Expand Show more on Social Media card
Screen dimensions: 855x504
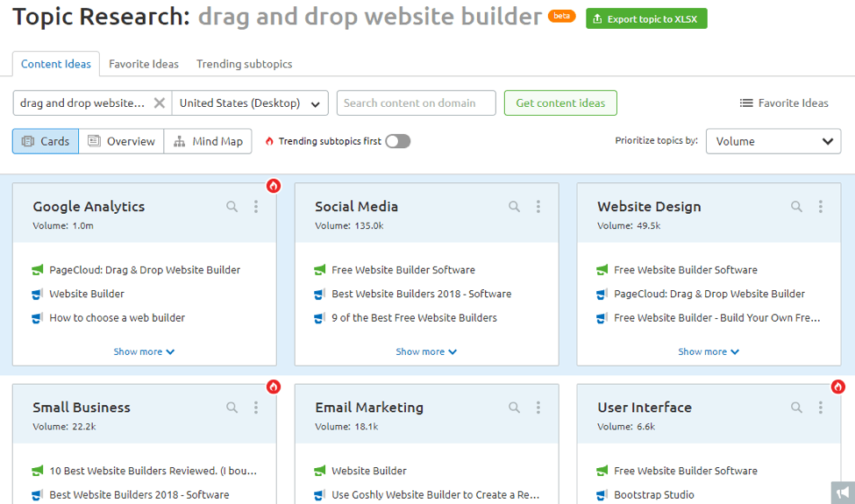(x=426, y=351)
